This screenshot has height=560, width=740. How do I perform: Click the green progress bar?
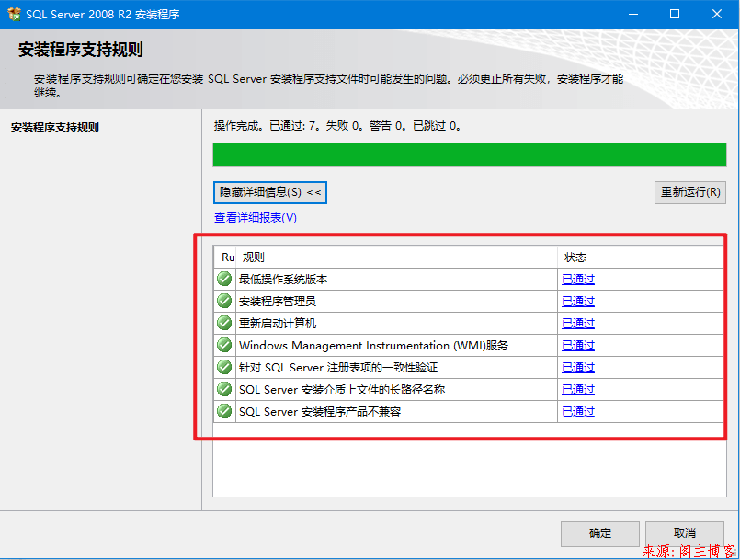469,154
